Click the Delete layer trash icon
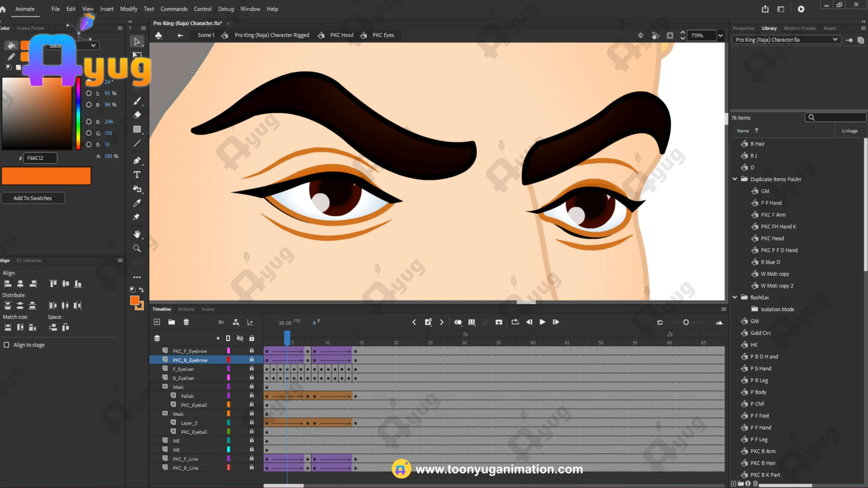 pyautogui.click(x=186, y=322)
